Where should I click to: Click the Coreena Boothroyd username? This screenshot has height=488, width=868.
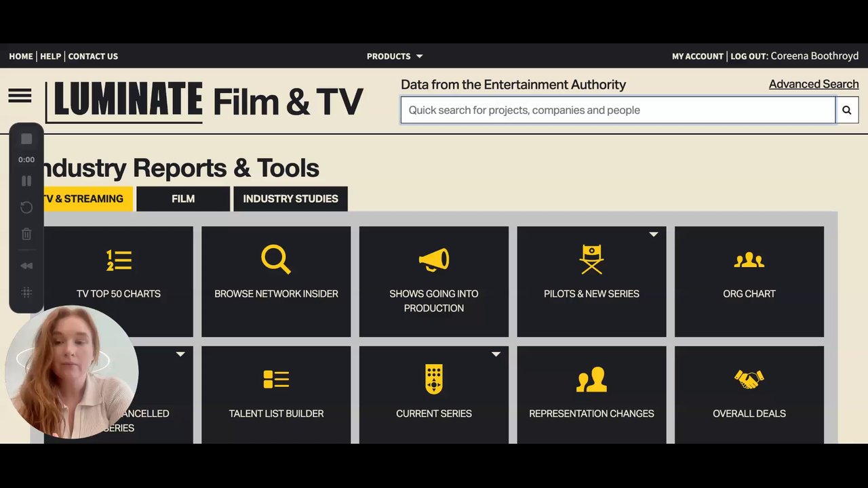814,56
